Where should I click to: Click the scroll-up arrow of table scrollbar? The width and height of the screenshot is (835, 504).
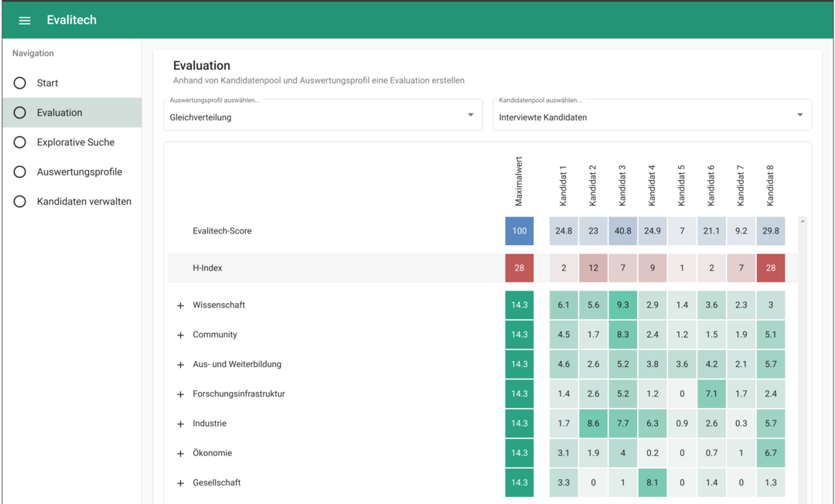803,221
